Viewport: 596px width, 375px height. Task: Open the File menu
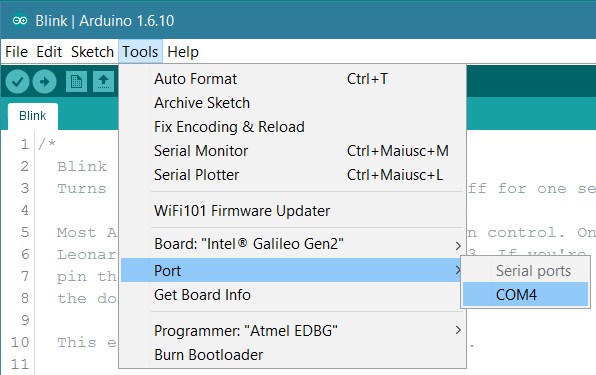click(16, 52)
